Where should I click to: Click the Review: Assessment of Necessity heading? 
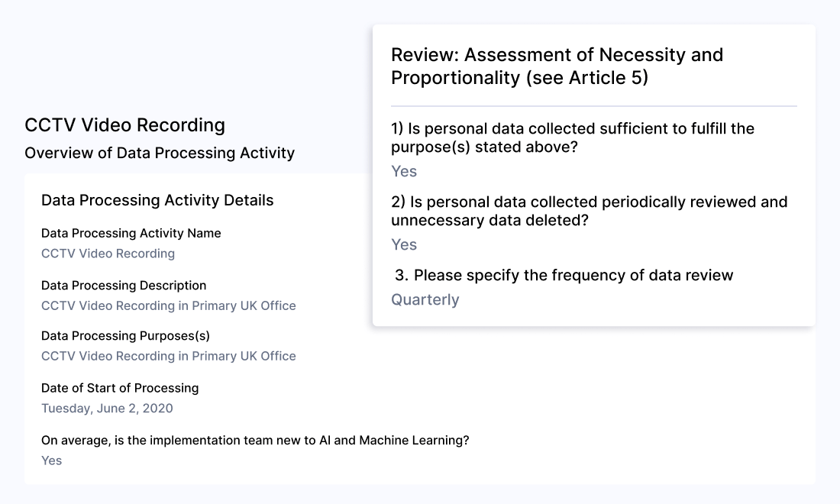[556, 55]
